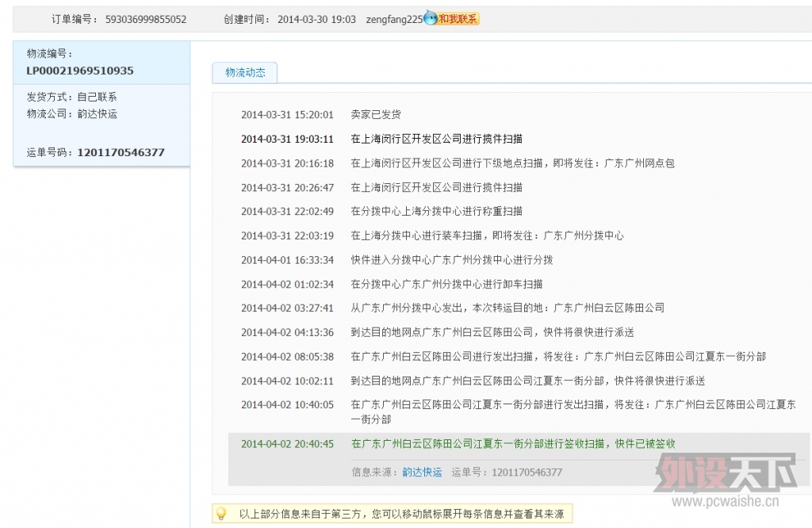This screenshot has width=812, height=528.
Task: Select creation time 2014-03-30 19:03
Action: (316, 20)
